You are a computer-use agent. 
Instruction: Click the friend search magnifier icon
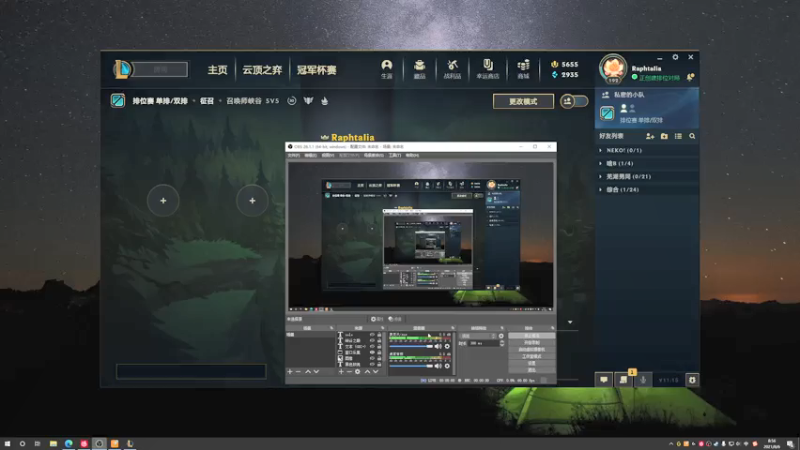[692, 136]
